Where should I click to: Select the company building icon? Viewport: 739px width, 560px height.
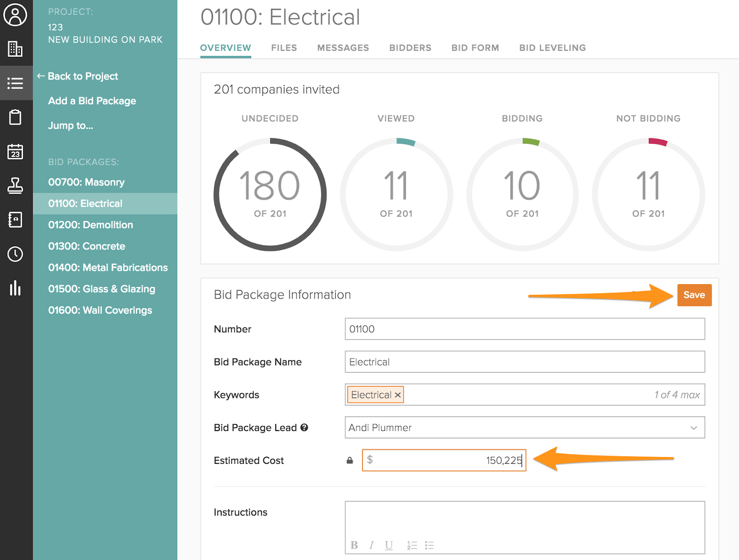pos(16,49)
